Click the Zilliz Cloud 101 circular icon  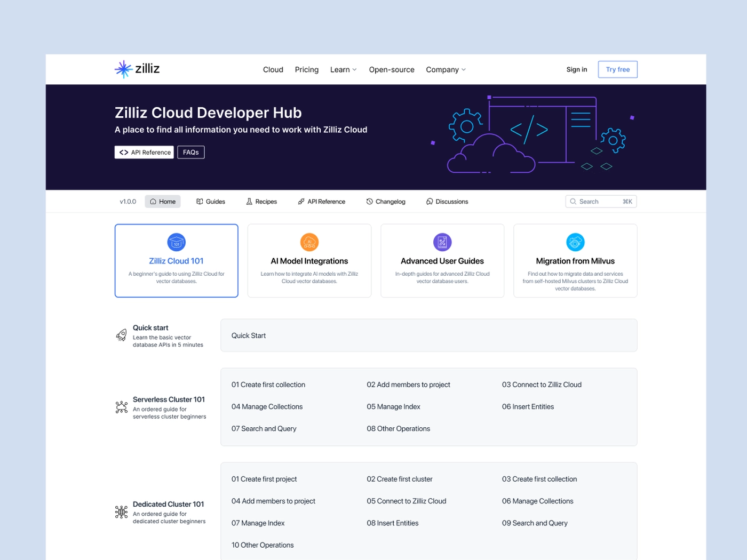coord(176,242)
